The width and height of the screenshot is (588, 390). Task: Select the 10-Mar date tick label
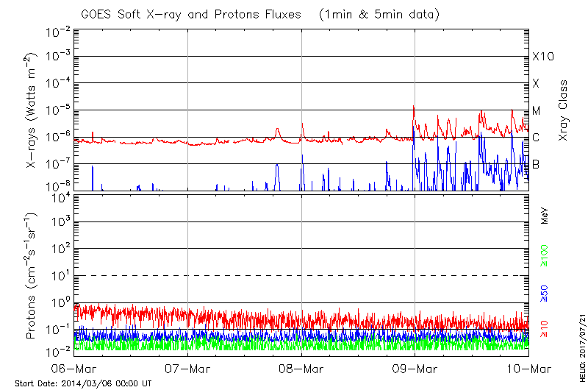click(x=528, y=369)
